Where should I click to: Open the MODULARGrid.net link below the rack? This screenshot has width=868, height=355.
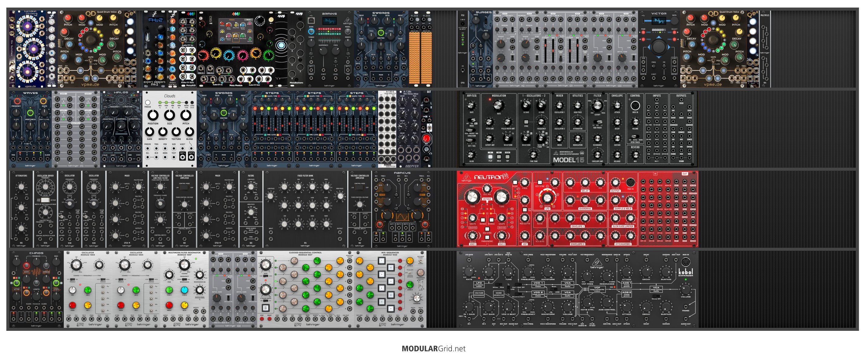pos(433,349)
